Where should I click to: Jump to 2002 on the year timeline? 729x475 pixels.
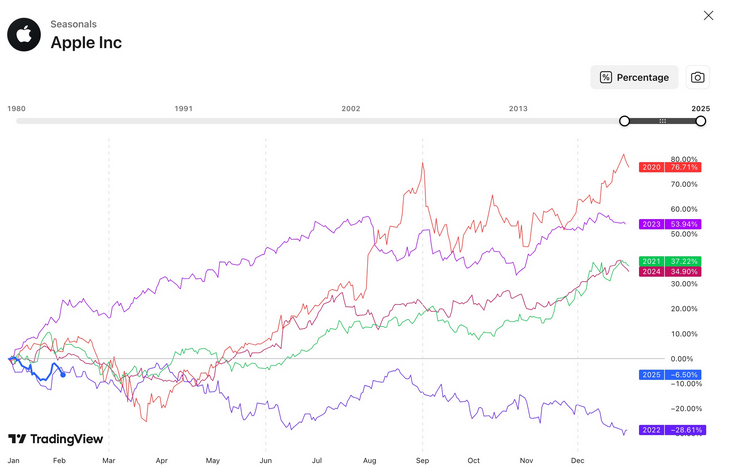(x=350, y=108)
